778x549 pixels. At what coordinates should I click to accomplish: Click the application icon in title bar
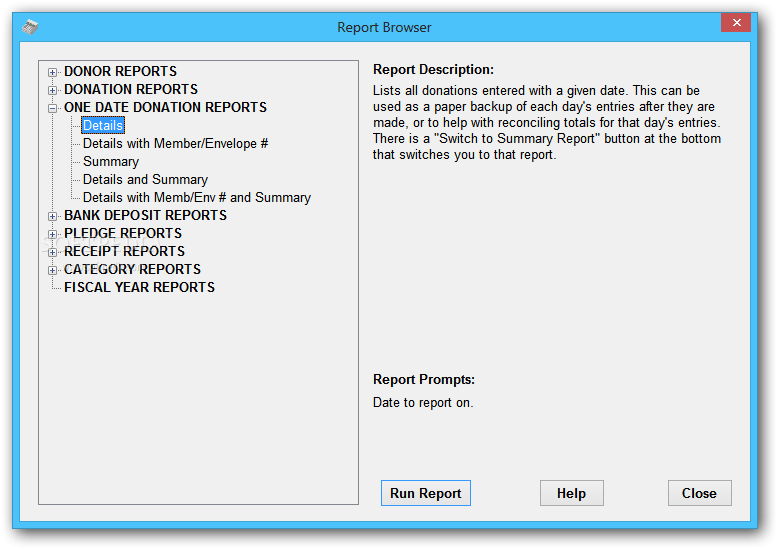(30, 27)
